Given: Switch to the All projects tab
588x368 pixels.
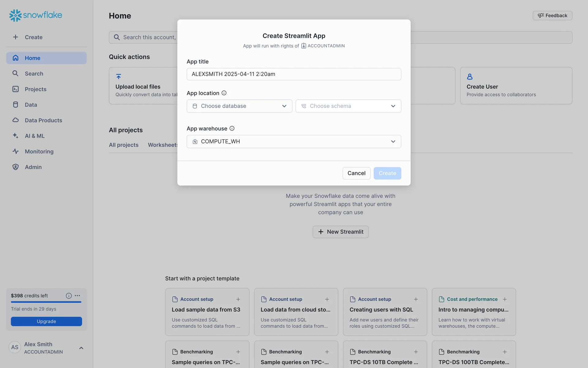Looking at the screenshot, I should tap(123, 145).
